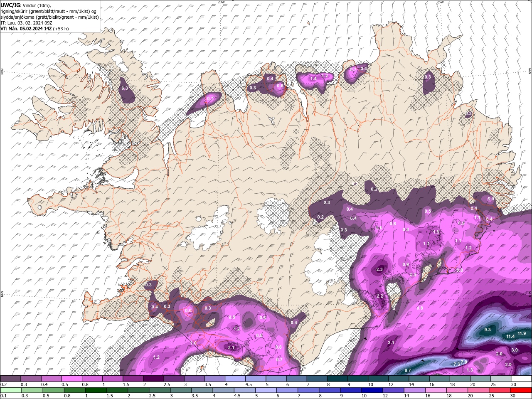532x399 pixels.
Task: Click the dark teal snow swatch labeled 8
Action: (x=337, y=379)
